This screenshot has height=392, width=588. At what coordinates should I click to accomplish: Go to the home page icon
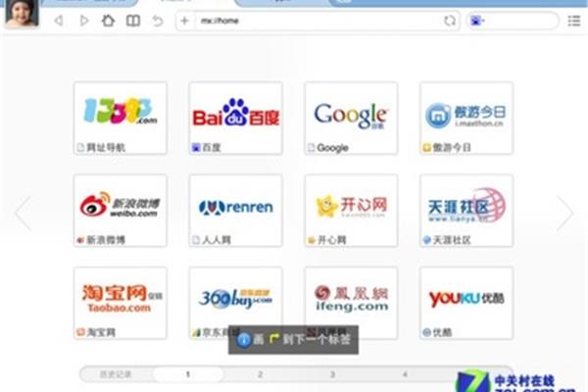click(109, 21)
